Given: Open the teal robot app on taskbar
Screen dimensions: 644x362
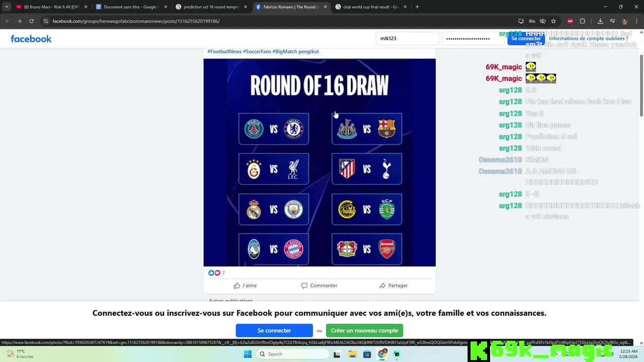Looking at the screenshot, I should point(397,354).
